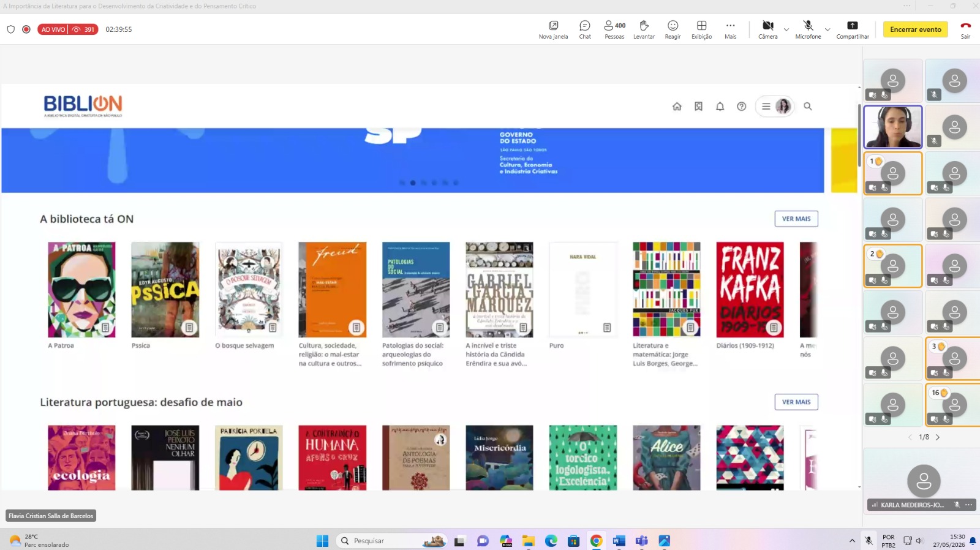
Task: Switch POR PTB2 input language
Action: click(888, 541)
